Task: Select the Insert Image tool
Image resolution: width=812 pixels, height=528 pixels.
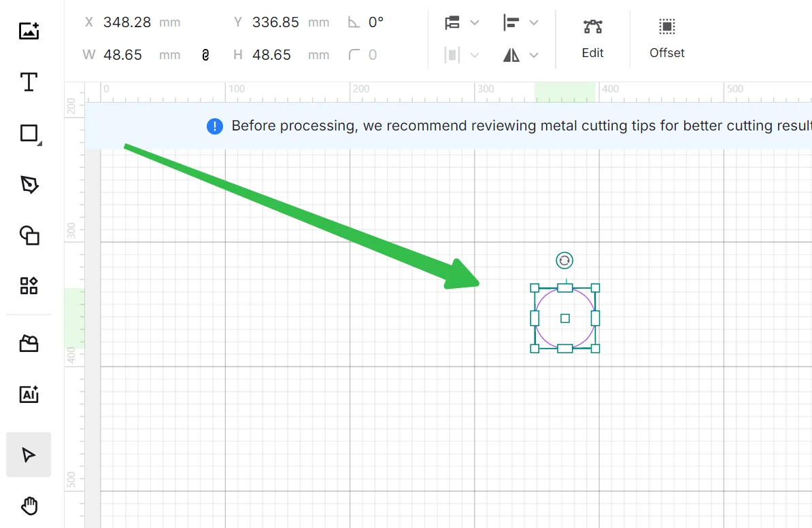Action: tap(29, 31)
